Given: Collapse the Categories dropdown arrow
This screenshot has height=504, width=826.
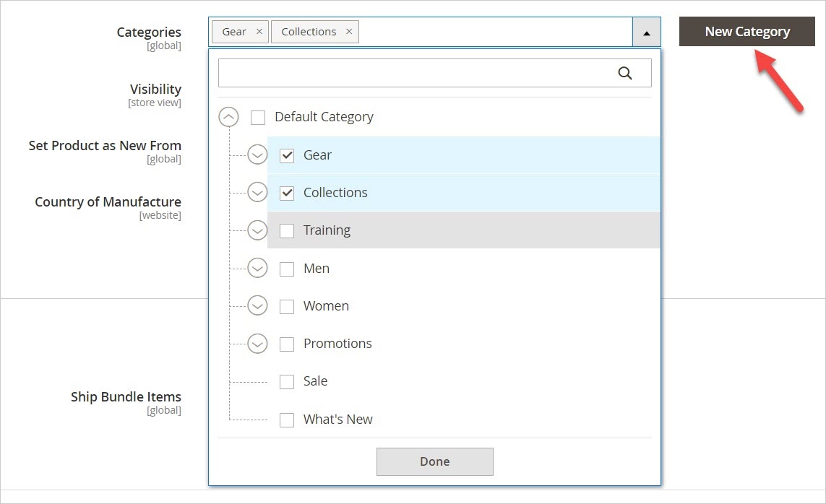Looking at the screenshot, I should (x=647, y=32).
